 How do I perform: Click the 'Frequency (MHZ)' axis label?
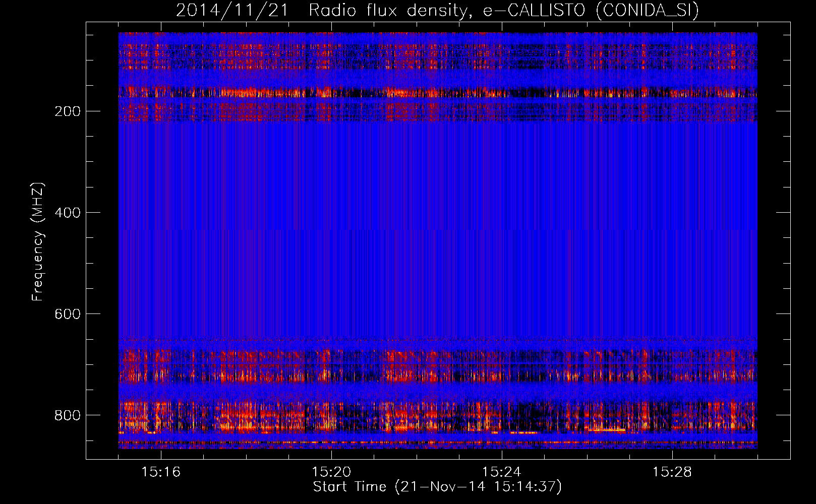click(38, 241)
